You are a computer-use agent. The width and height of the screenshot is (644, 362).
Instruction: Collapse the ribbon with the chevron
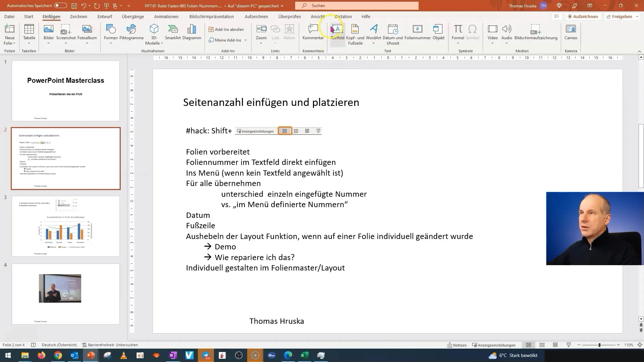(x=639, y=51)
